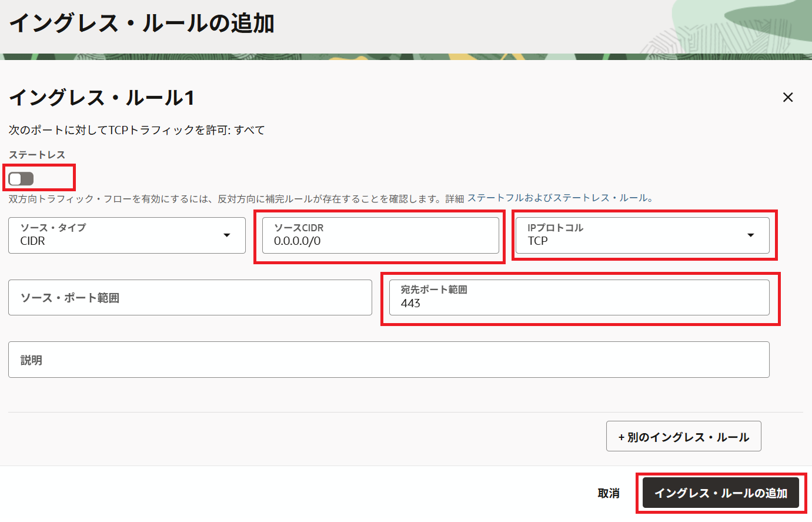Close イングレス・ルール1 with the X icon
The image size is (812, 522).
788,97
